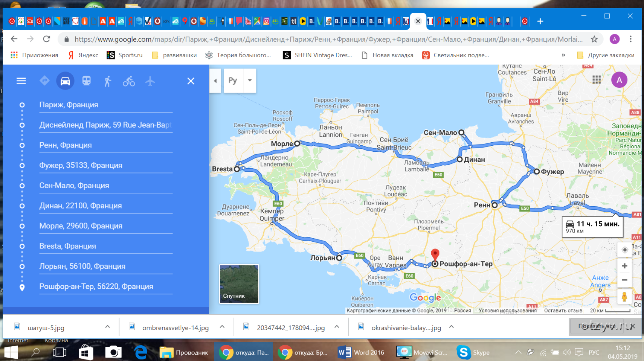
Task: Activate Street View pegman
Action: pos(624,297)
